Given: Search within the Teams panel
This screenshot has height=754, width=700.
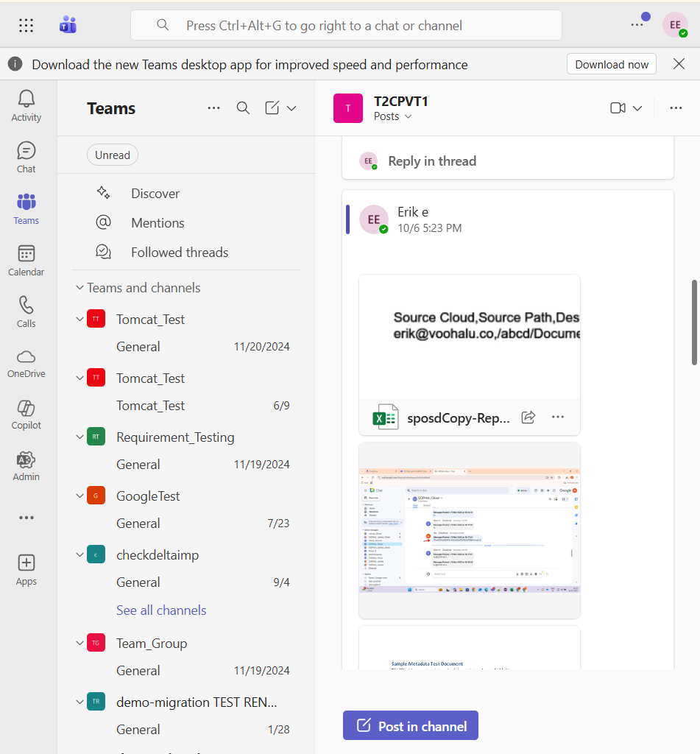Looking at the screenshot, I should pyautogui.click(x=243, y=108).
